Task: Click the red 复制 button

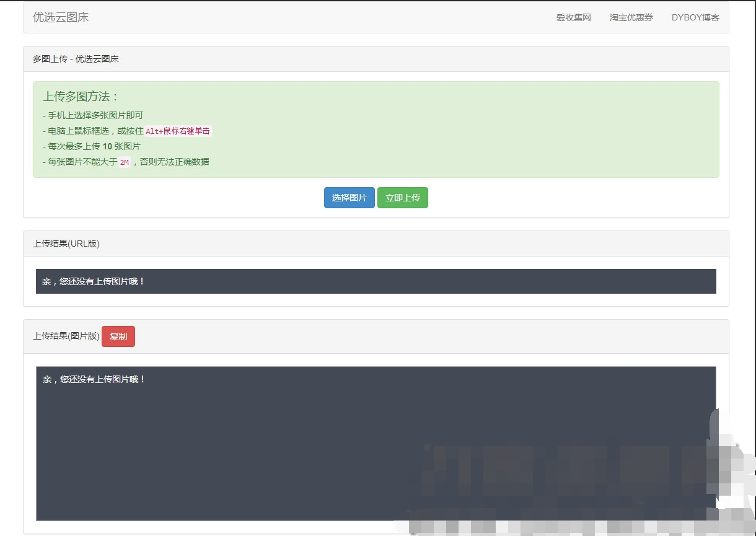Action: coord(118,336)
